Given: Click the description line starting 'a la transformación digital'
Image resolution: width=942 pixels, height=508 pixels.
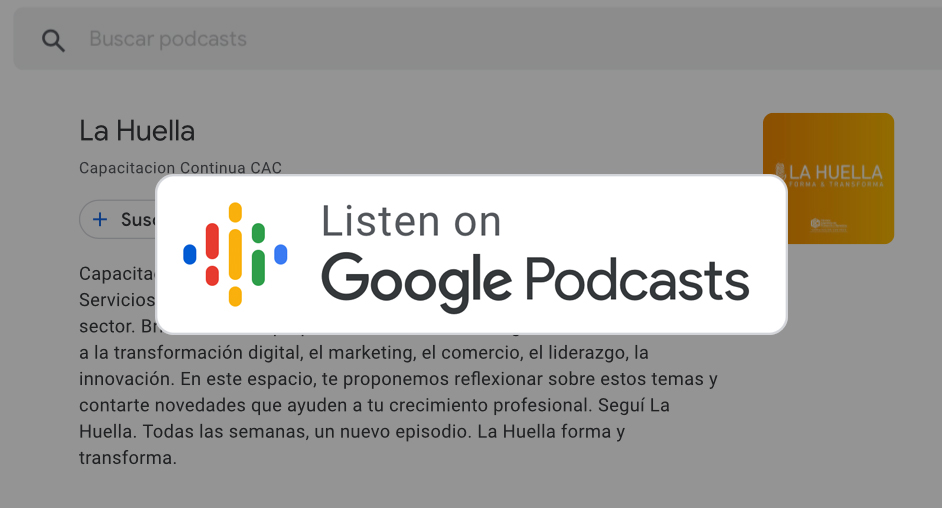Looking at the screenshot, I should 363,352.
